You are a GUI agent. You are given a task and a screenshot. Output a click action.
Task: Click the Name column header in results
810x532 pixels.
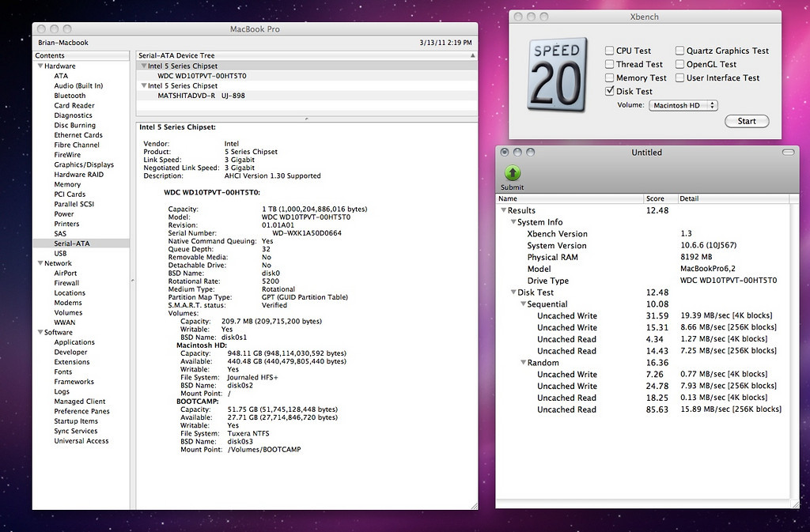[x=570, y=198]
